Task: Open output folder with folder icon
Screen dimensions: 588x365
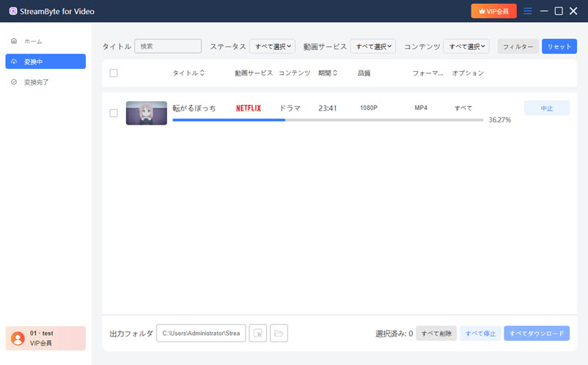Action: coord(279,333)
